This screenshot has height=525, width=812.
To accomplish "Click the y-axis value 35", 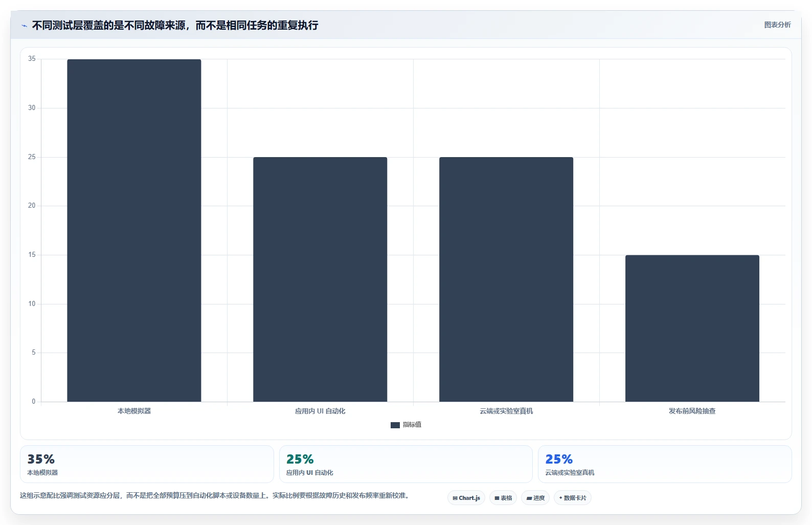I will [x=32, y=59].
